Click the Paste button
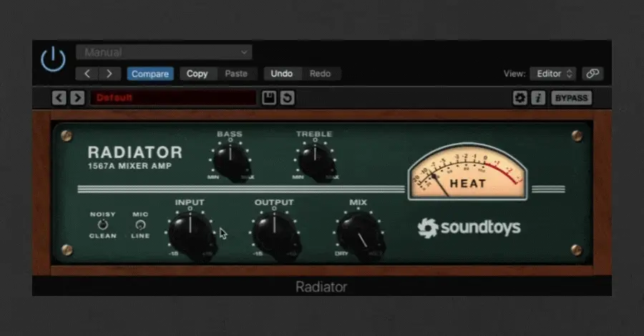The width and height of the screenshot is (644, 336). 236,74
